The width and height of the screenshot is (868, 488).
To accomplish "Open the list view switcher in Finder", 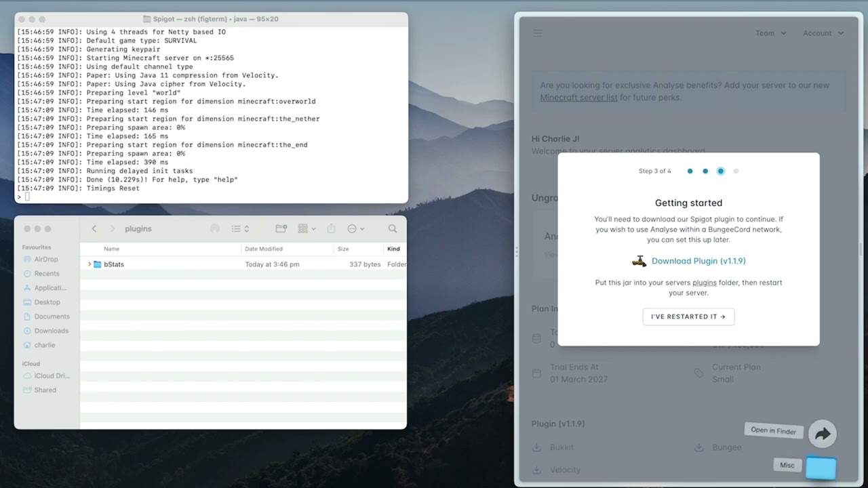I will [x=240, y=229].
